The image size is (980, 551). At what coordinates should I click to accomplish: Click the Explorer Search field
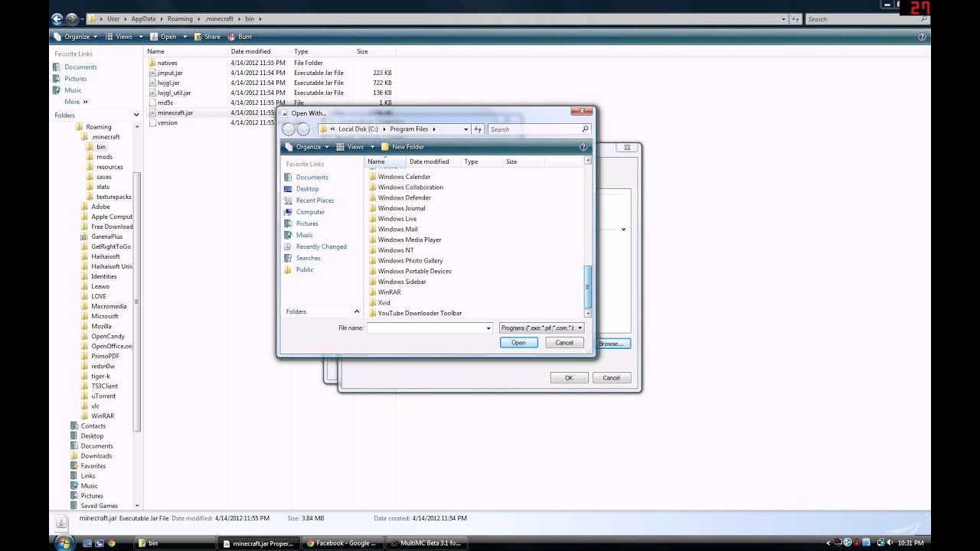(x=865, y=19)
